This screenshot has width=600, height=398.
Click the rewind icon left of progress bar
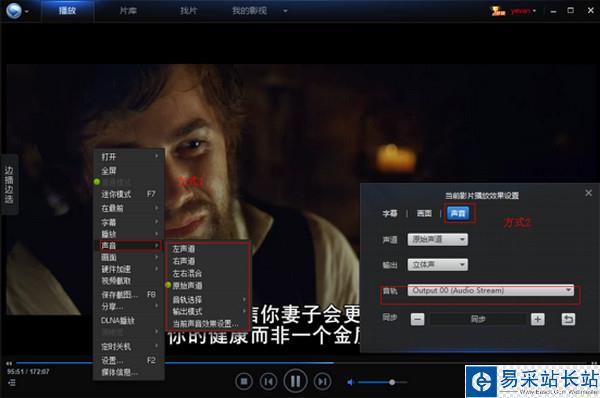tap(9, 363)
